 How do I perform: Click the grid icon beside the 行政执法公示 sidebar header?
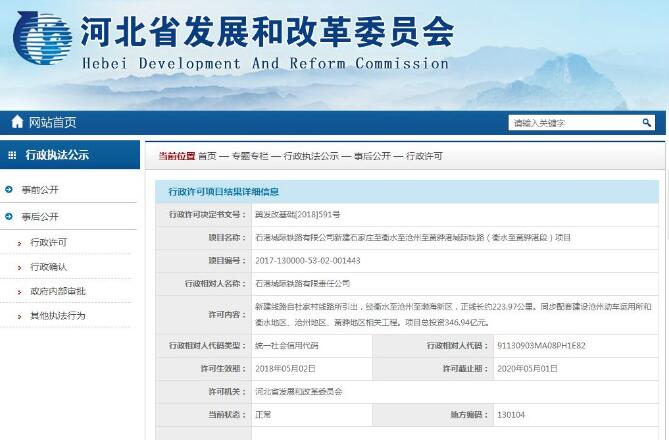pyautogui.click(x=12, y=155)
